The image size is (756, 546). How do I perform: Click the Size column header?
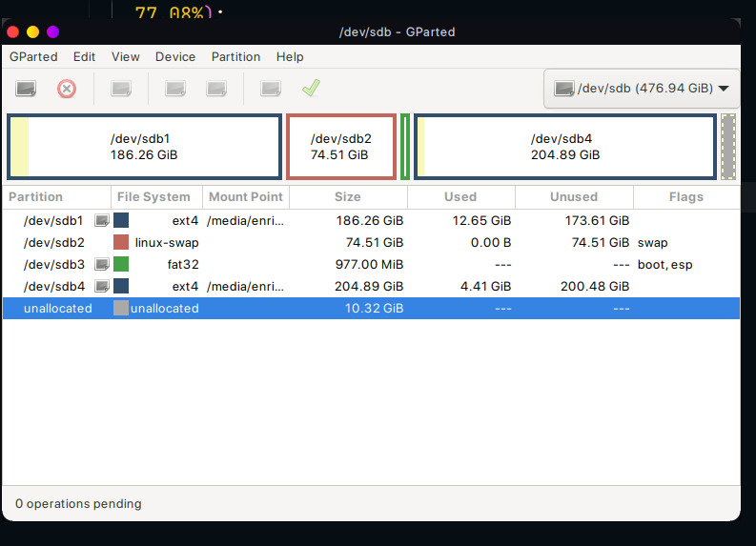(348, 197)
